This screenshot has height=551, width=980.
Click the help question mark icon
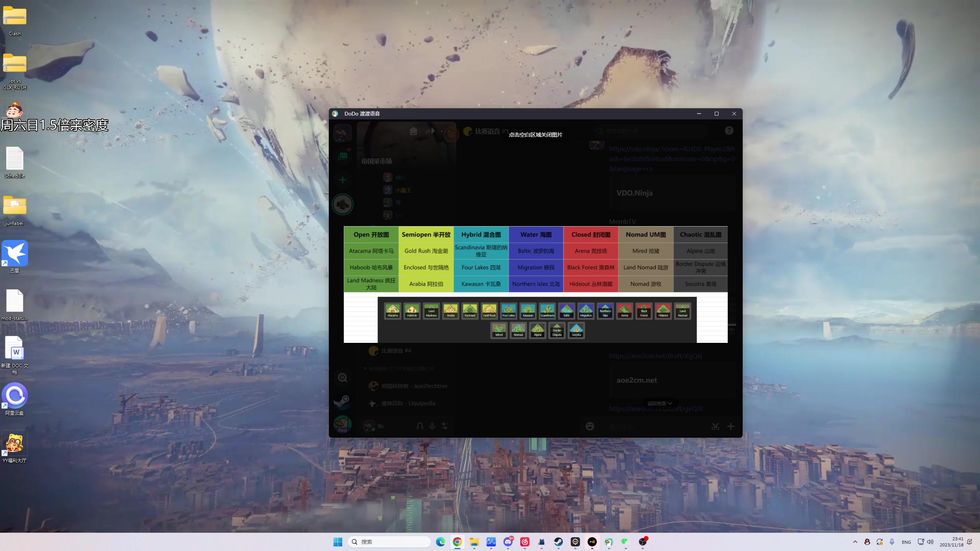point(729,130)
